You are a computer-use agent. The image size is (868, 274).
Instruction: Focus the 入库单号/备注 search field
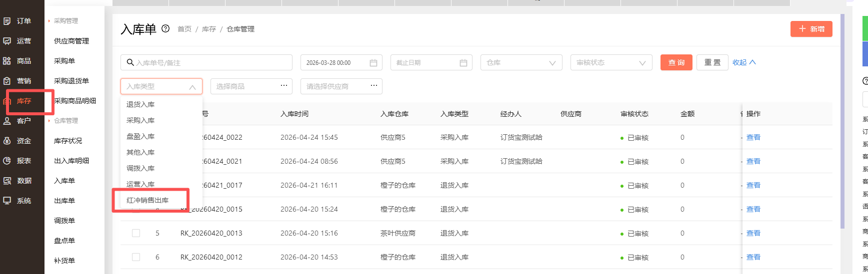pyautogui.click(x=206, y=62)
